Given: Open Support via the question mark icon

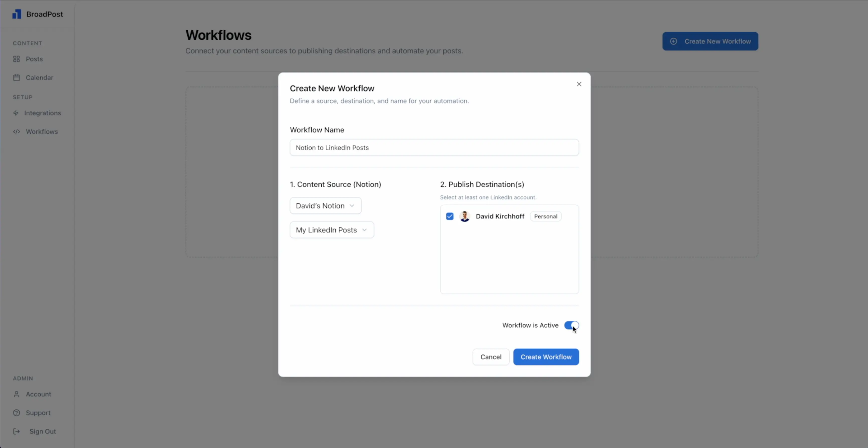Looking at the screenshot, I should coord(17,413).
